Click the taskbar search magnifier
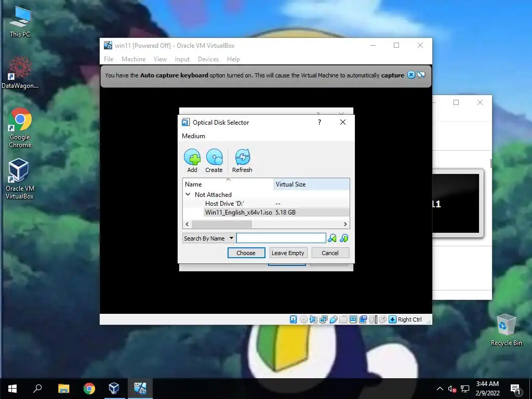The image size is (532, 399). point(37,389)
